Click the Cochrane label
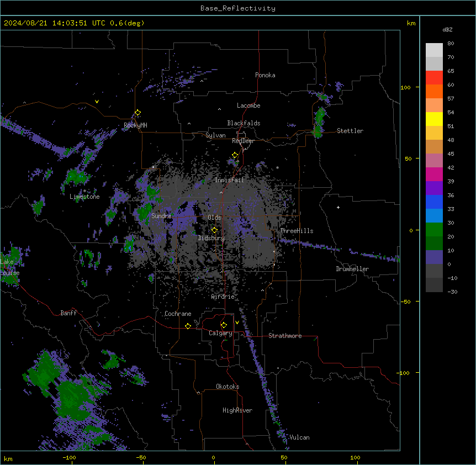The height and width of the screenshot is (465, 476). click(178, 314)
